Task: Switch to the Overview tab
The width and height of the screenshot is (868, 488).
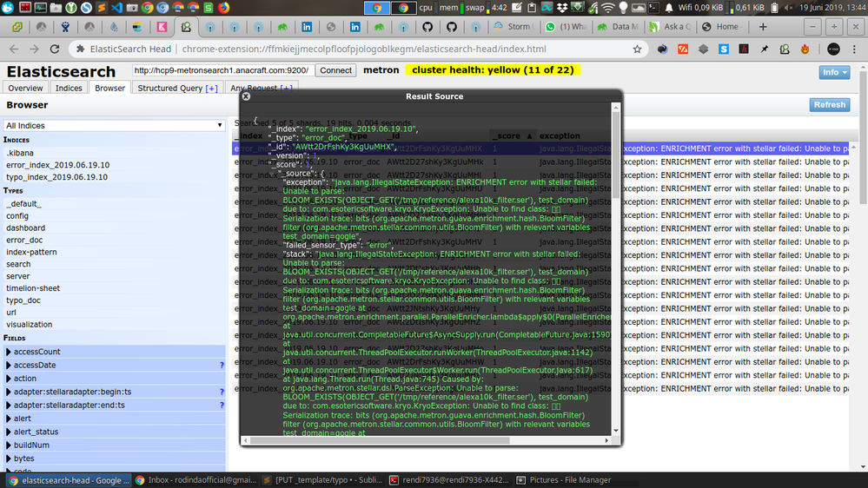Action: click(25, 88)
